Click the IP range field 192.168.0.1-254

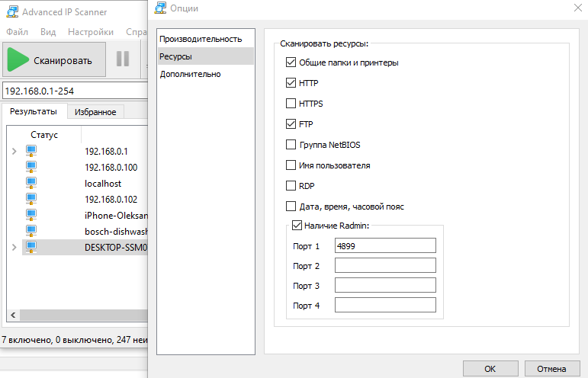[75, 91]
